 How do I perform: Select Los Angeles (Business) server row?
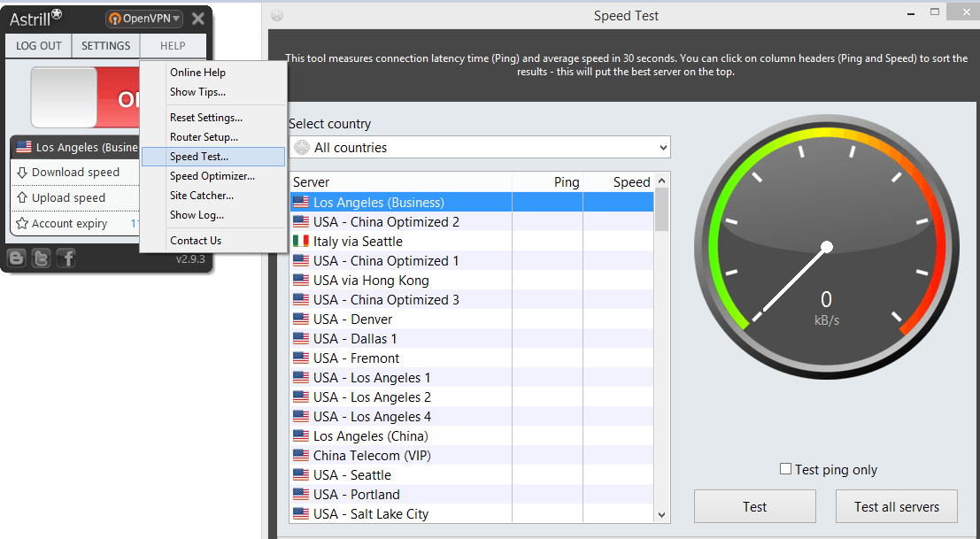(x=473, y=203)
